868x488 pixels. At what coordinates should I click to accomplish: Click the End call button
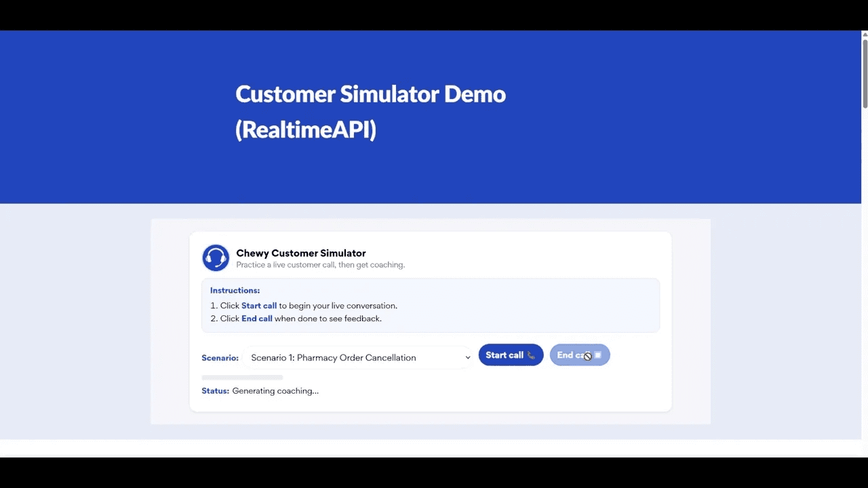point(580,355)
